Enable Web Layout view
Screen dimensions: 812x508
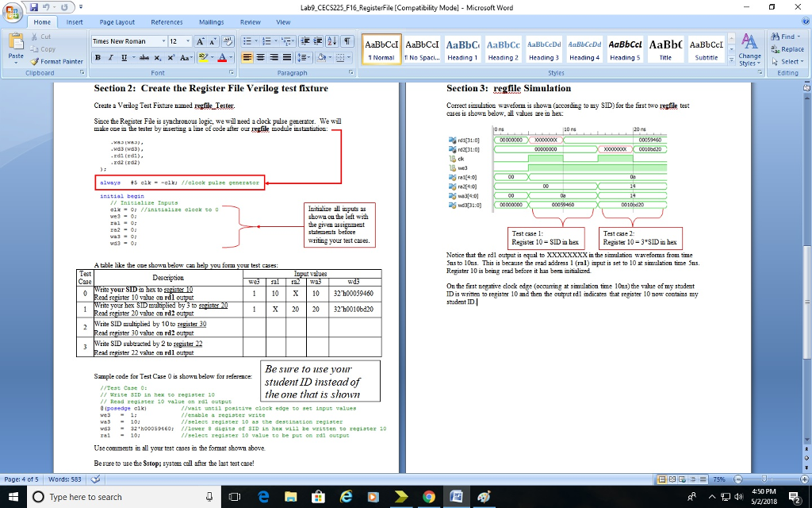[683, 479]
